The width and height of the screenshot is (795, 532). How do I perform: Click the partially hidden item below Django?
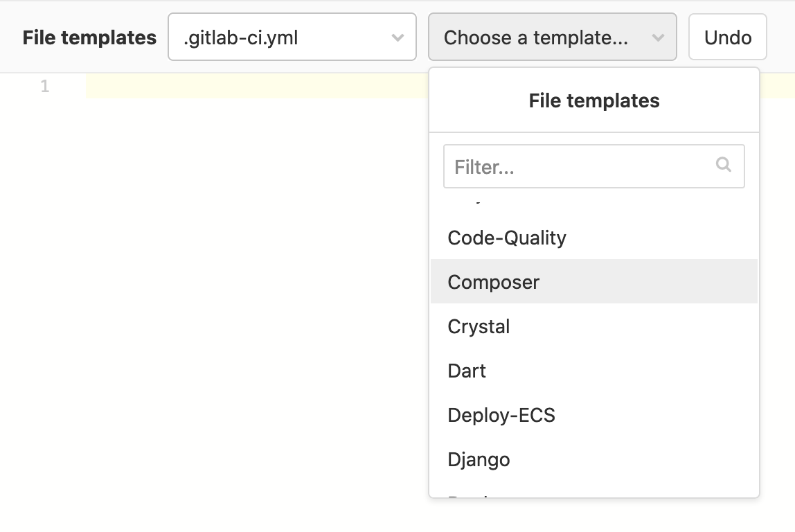pyautogui.click(x=471, y=494)
